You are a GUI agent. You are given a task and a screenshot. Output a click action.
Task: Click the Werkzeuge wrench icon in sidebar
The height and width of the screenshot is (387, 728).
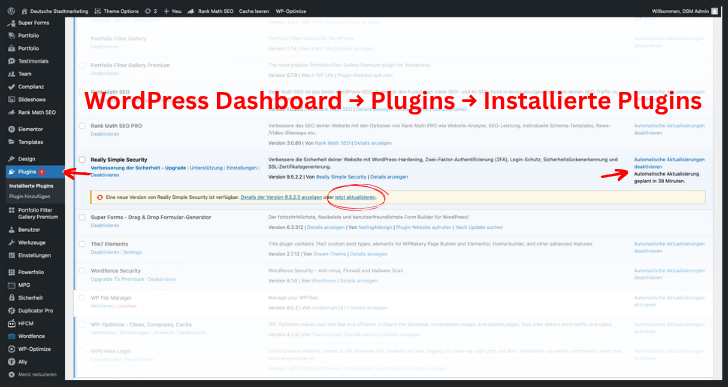(x=11, y=243)
